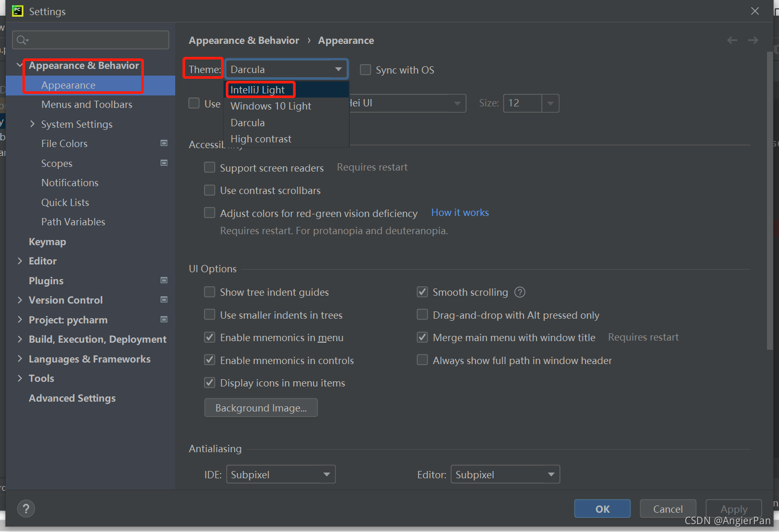Enable Use contrast scrollbars
The image size is (779, 532).
tap(210, 190)
